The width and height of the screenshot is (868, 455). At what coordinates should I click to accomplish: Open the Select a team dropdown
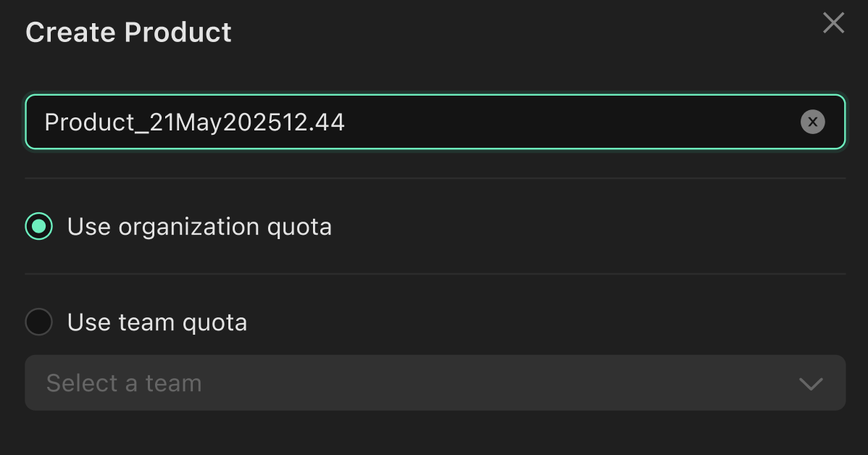pos(435,383)
